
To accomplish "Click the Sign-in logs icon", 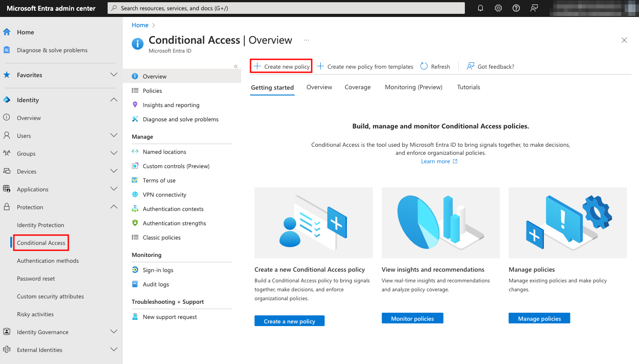I will pos(135,270).
